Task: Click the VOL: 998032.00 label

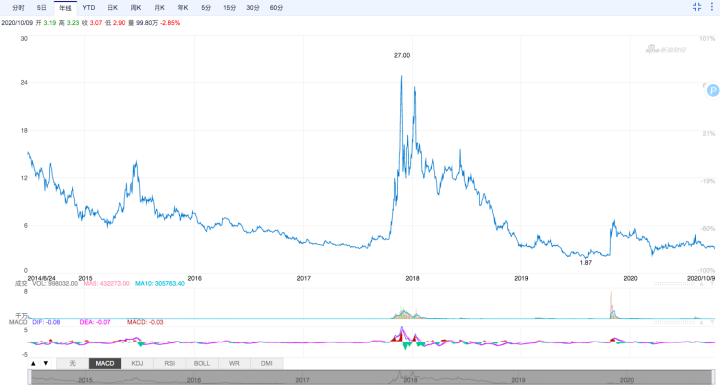Action: (55, 284)
